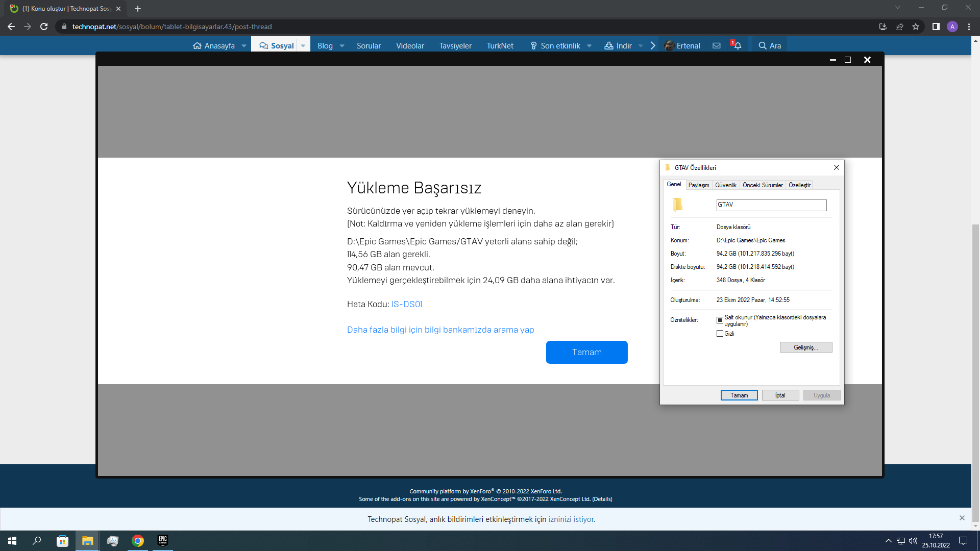Click the Gelişmiş button
980x551 pixels.
(805, 347)
